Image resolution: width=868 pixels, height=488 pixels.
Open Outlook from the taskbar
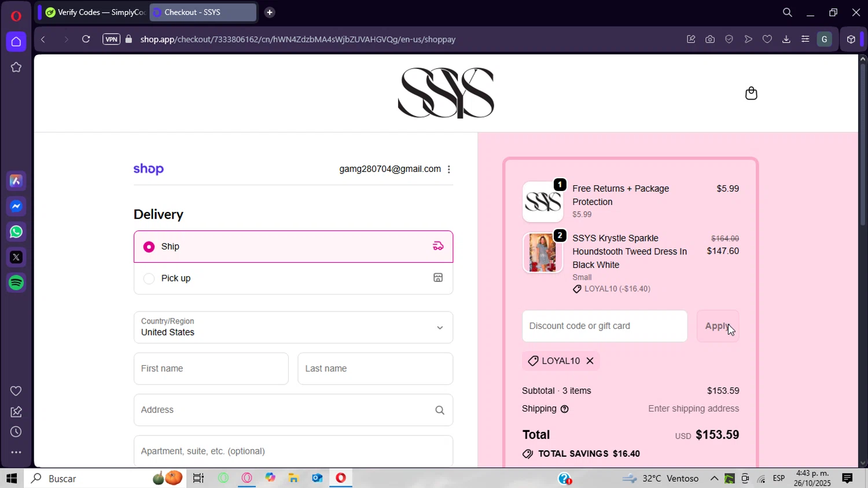pyautogui.click(x=317, y=478)
